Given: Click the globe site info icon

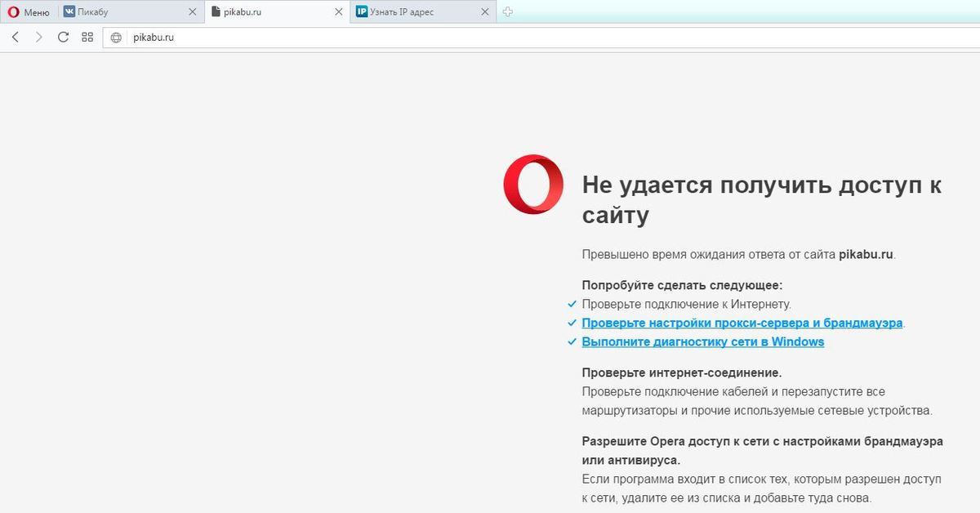Looking at the screenshot, I should click(116, 38).
